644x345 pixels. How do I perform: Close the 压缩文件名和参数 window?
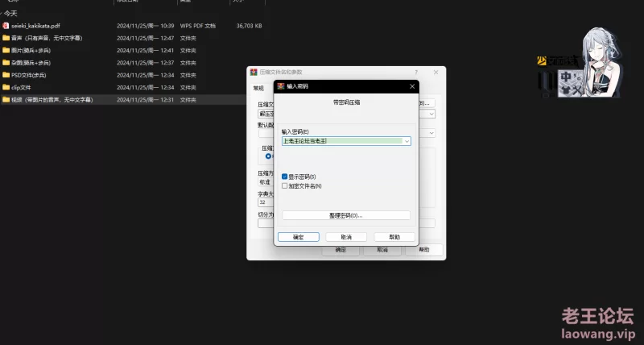pyautogui.click(x=436, y=72)
